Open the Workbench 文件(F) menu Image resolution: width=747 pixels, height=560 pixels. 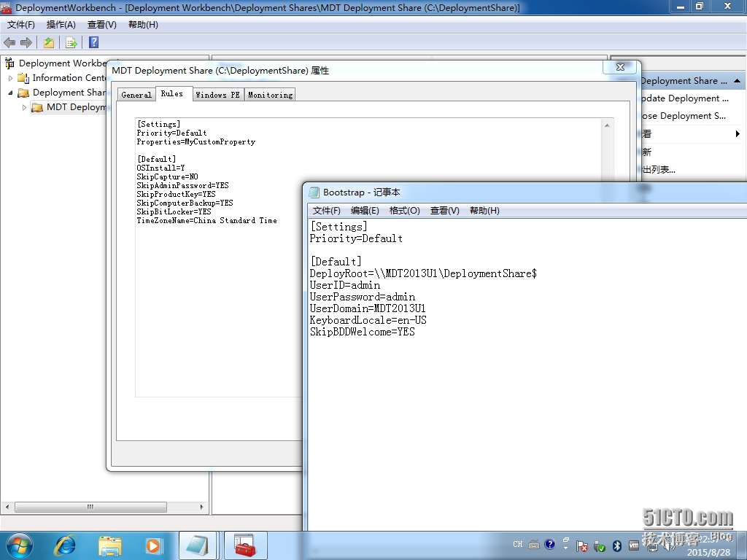(21, 25)
